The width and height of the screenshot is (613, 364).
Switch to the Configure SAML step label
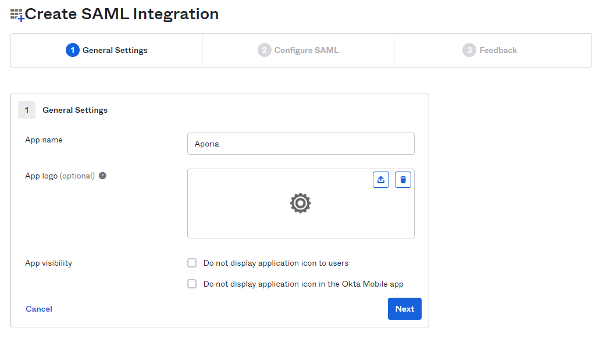[306, 50]
